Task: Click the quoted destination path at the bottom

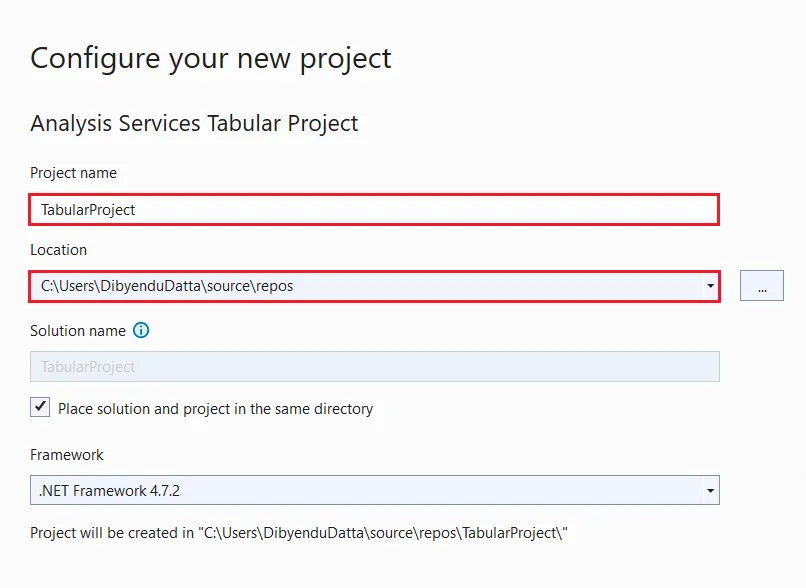Action: pyautogui.click(x=385, y=533)
